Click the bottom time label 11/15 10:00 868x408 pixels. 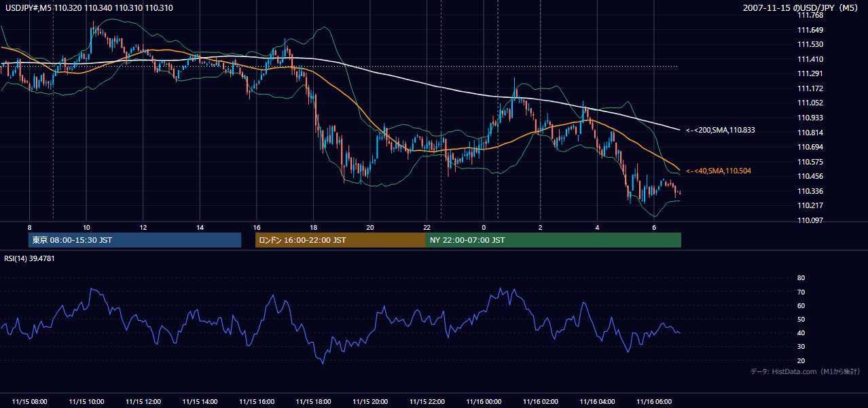point(86,402)
